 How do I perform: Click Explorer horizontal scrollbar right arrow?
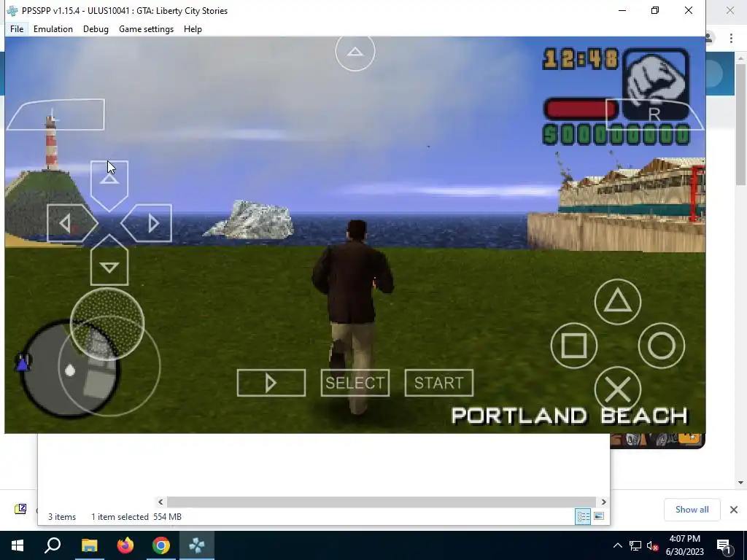pyautogui.click(x=603, y=502)
